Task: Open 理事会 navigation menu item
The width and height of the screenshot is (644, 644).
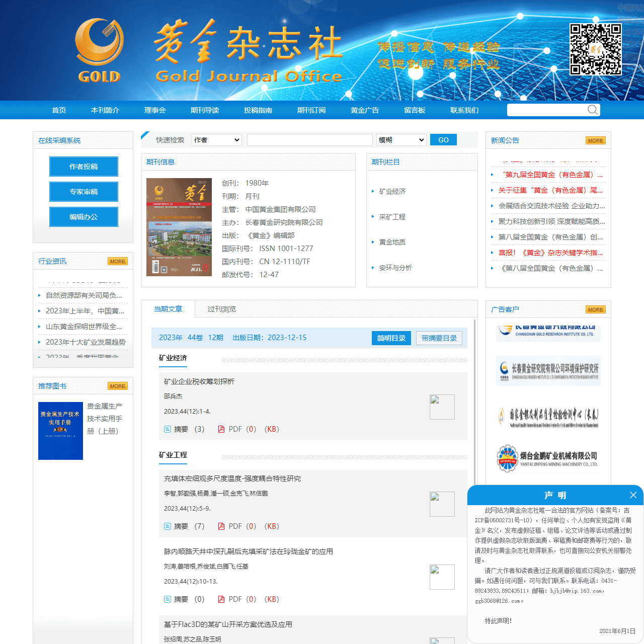Action: pyautogui.click(x=155, y=110)
